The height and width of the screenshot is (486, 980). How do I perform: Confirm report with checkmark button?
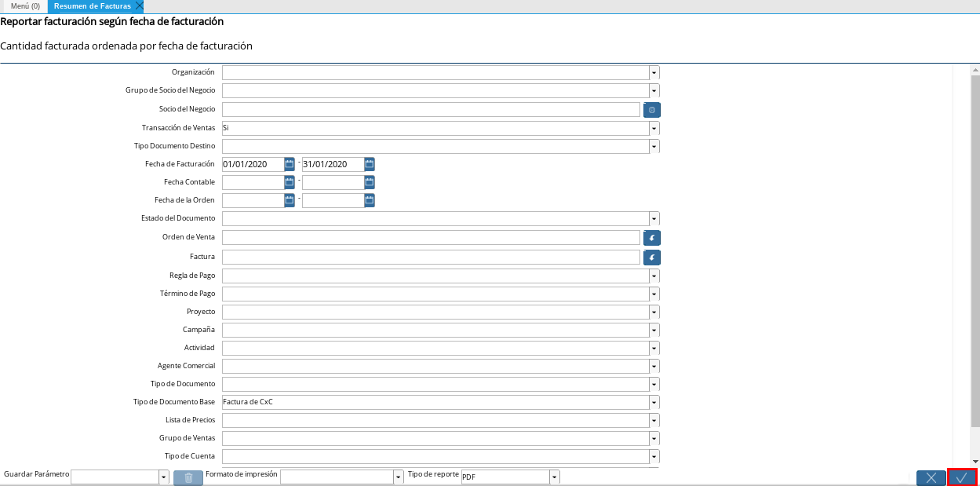click(962, 477)
